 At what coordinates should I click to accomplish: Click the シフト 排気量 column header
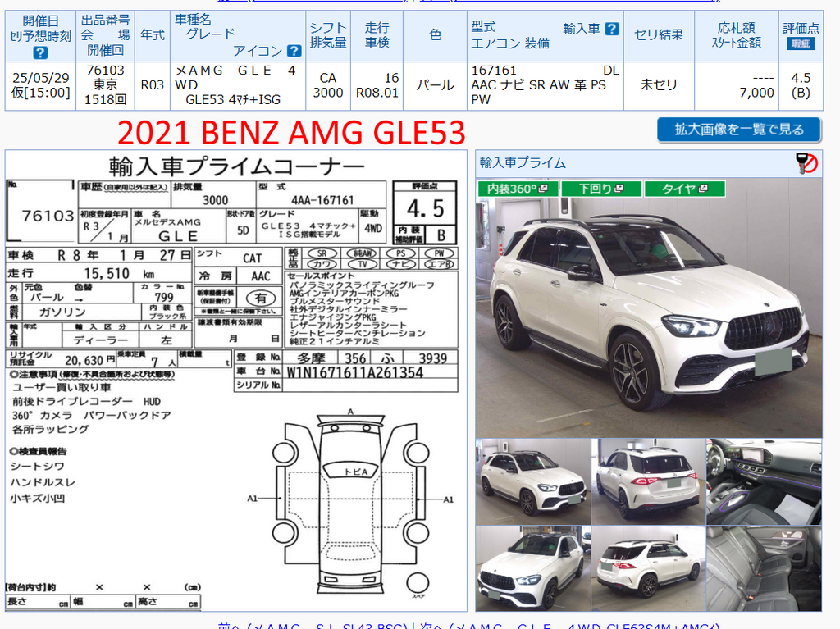(328, 36)
